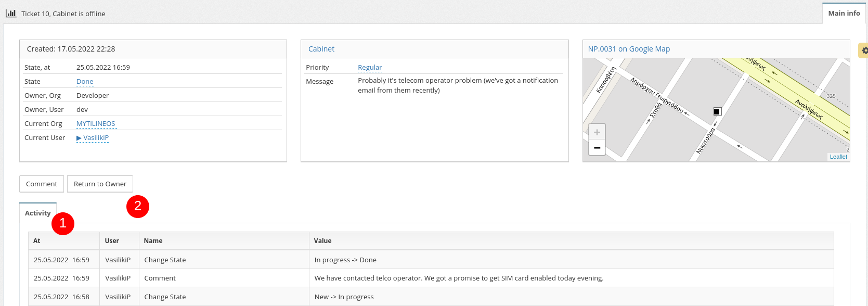This screenshot has height=306, width=868.
Task: Switch to the Main info tab
Action: point(844,14)
